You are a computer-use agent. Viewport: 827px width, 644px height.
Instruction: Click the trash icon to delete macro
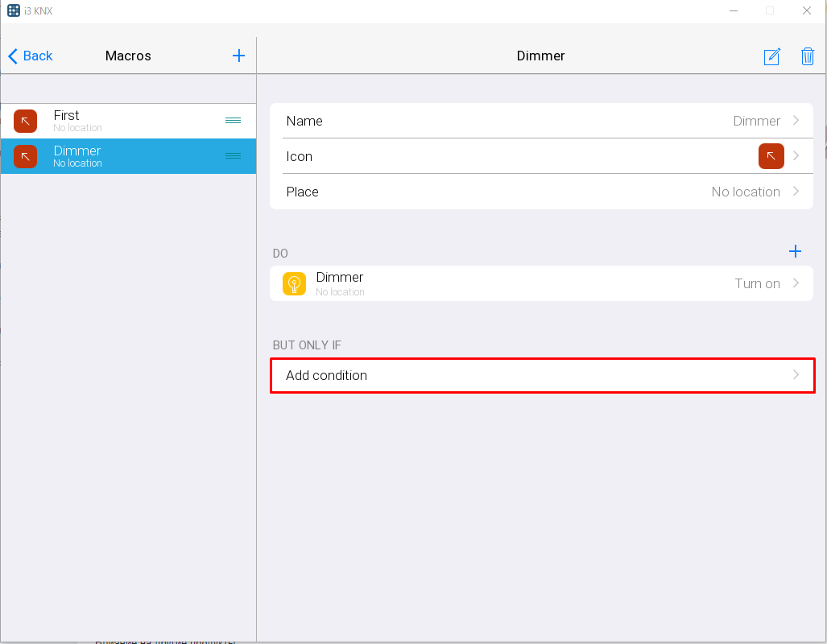click(807, 56)
